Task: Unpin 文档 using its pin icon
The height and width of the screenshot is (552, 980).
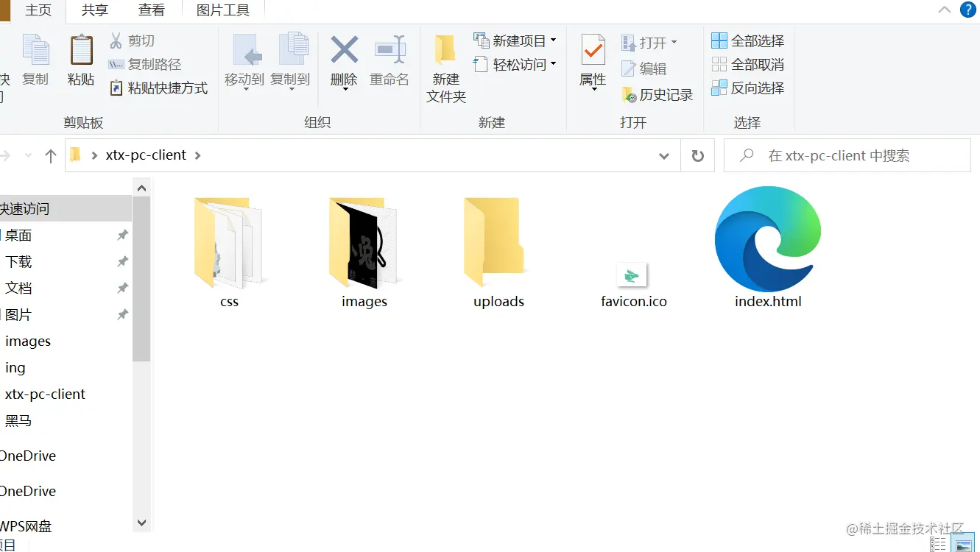Action: pos(122,289)
